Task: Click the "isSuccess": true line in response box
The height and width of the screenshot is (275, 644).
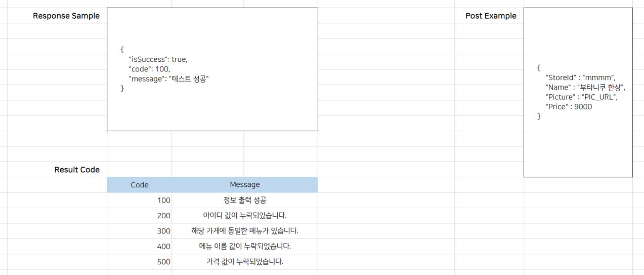Action: [158, 59]
